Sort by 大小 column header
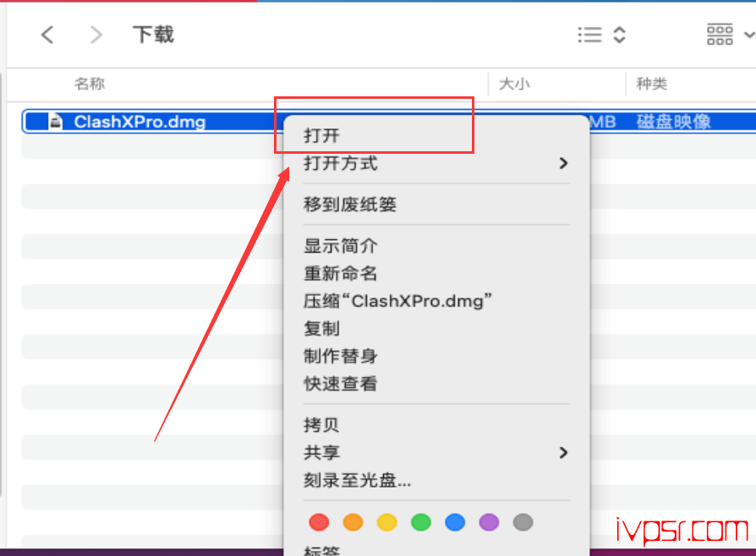The image size is (756, 556). [x=514, y=84]
